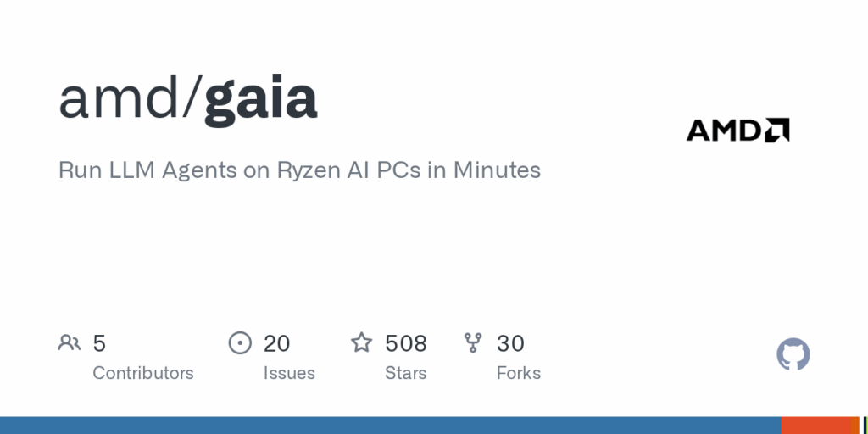The width and height of the screenshot is (868, 434).
Task: Click the 508 stars count
Action: (406, 343)
